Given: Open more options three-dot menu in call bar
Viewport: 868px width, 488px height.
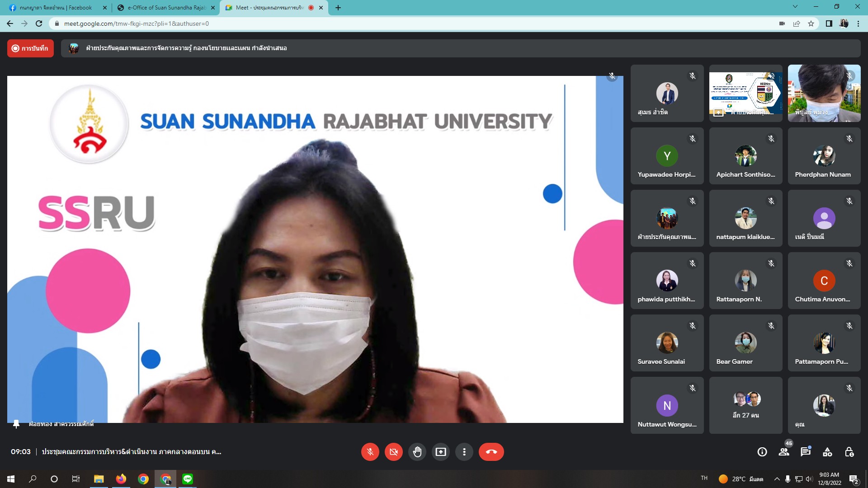Looking at the screenshot, I should click(x=464, y=452).
